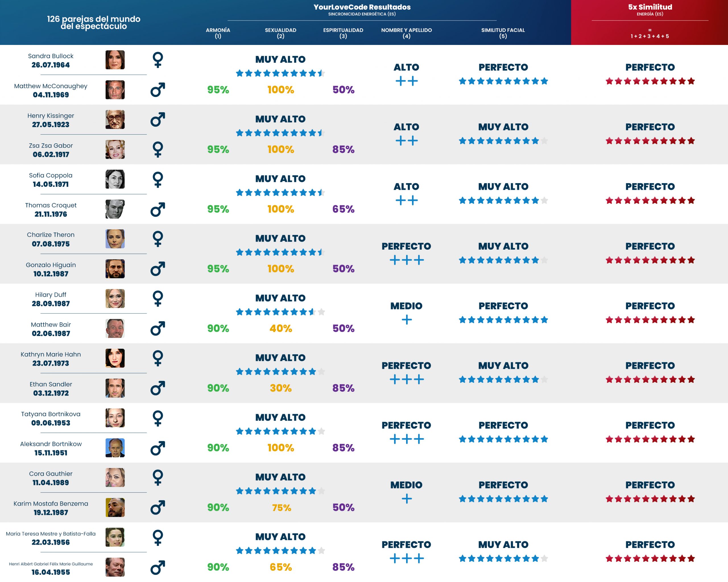Click male symbol beside Matthew McConaughey
This screenshot has height=582, width=728.
point(158,90)
